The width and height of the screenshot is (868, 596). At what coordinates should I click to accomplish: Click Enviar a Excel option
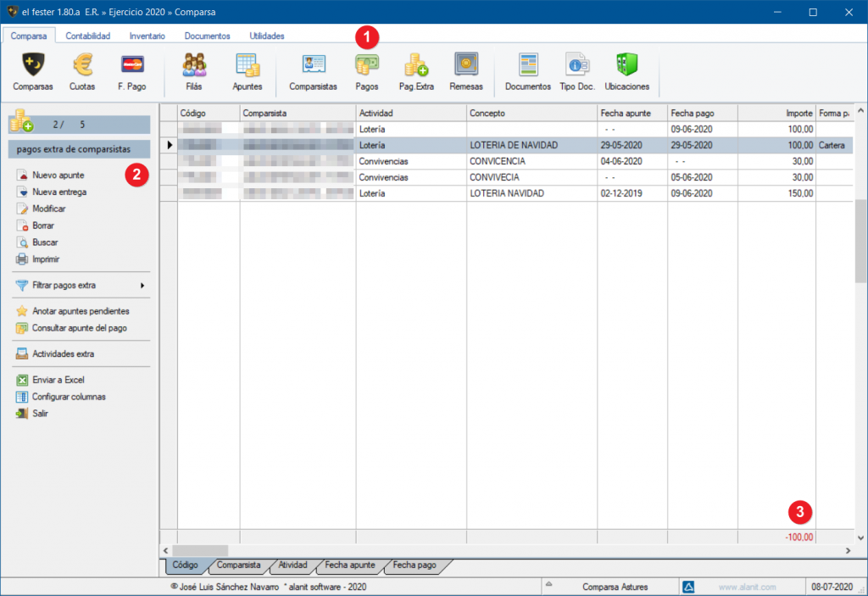[x=58, y=380]
